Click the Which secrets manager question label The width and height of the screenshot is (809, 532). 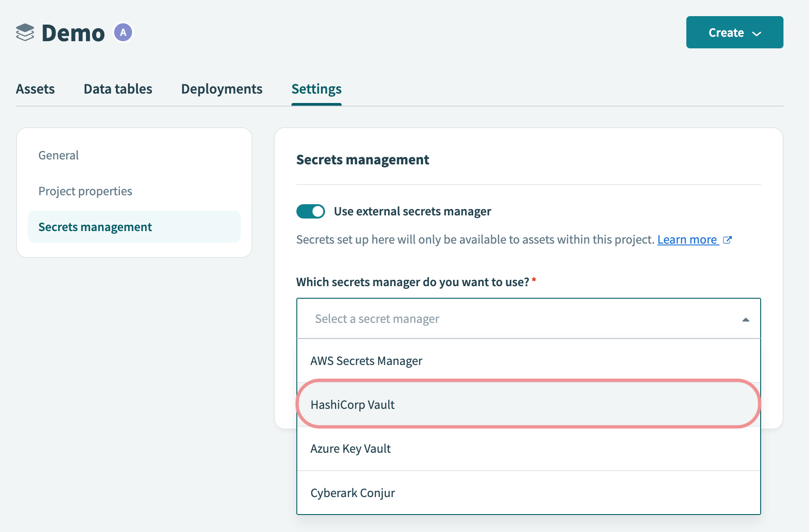point(413,282)
